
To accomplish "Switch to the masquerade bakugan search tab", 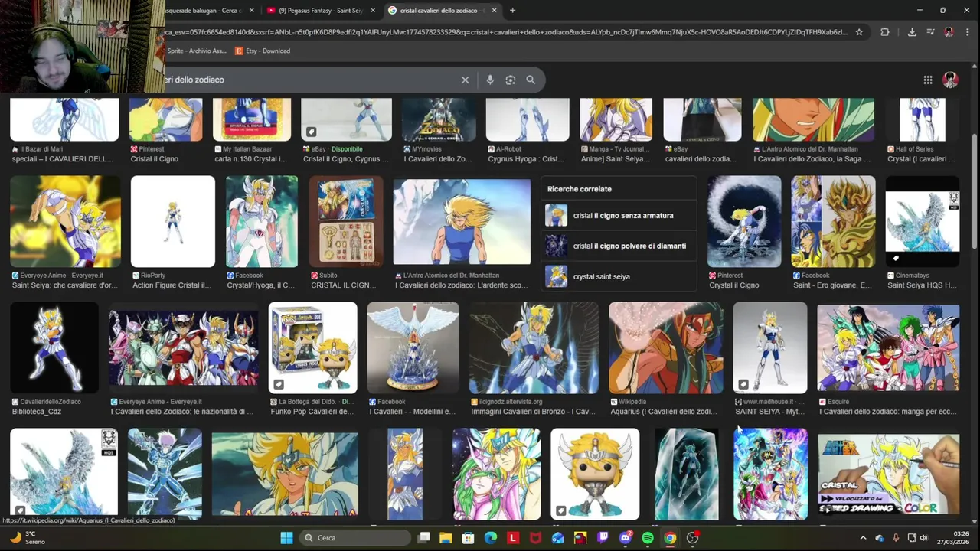I will tap(207, 10).
